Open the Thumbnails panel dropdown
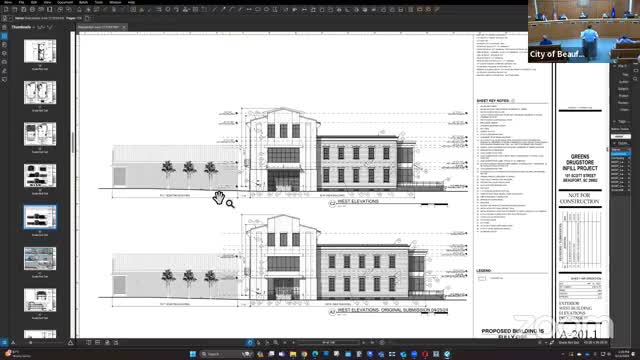The width and height of the screenshot is (640, 360). pos(34,27)
